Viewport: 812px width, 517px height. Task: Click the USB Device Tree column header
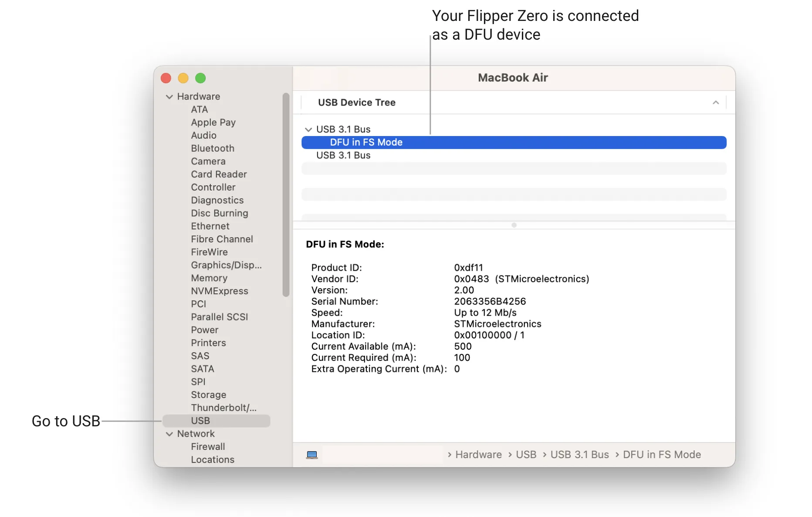click(514, 102)
